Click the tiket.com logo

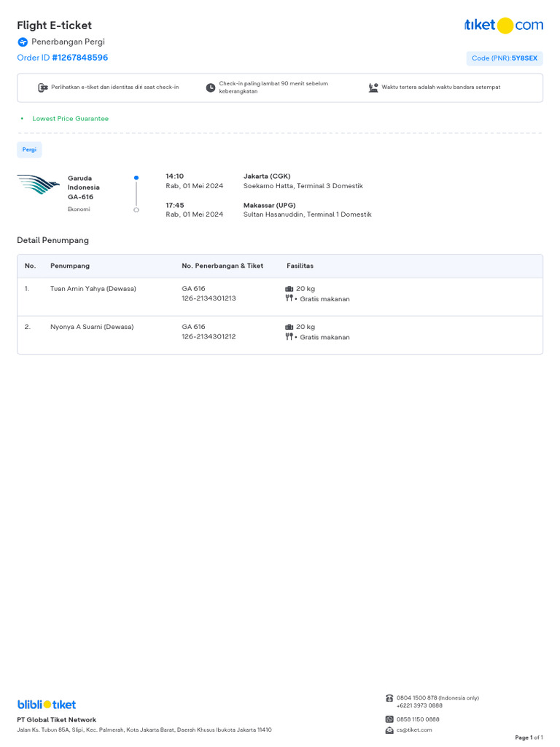503,26
